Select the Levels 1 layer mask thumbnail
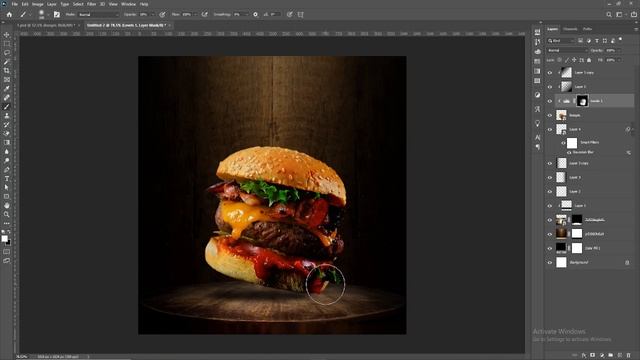The image size is (640, 360). coord(582,101)
